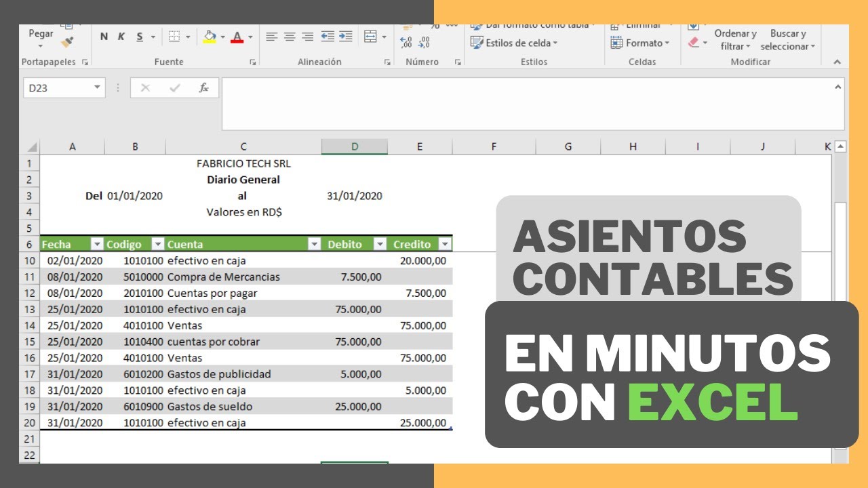Select the 20.000,00 credit value
The width and height of the screenshot is (868, 488).
(420, 260)
